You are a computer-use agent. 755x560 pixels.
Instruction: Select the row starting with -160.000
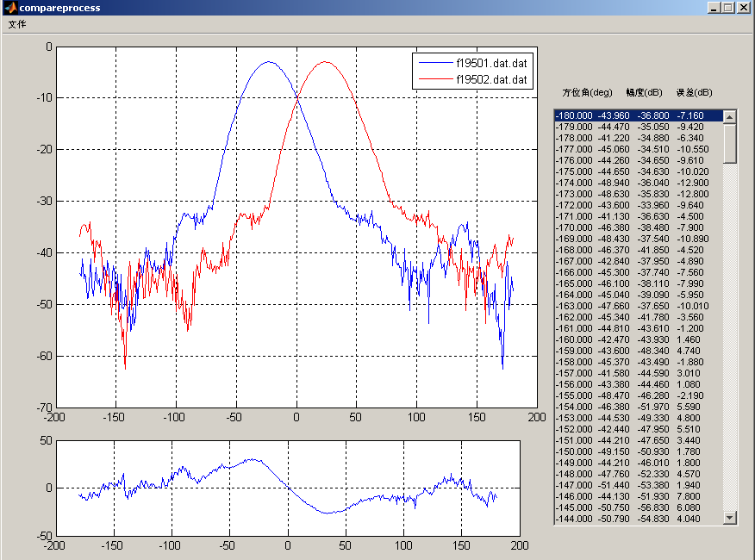639,339
